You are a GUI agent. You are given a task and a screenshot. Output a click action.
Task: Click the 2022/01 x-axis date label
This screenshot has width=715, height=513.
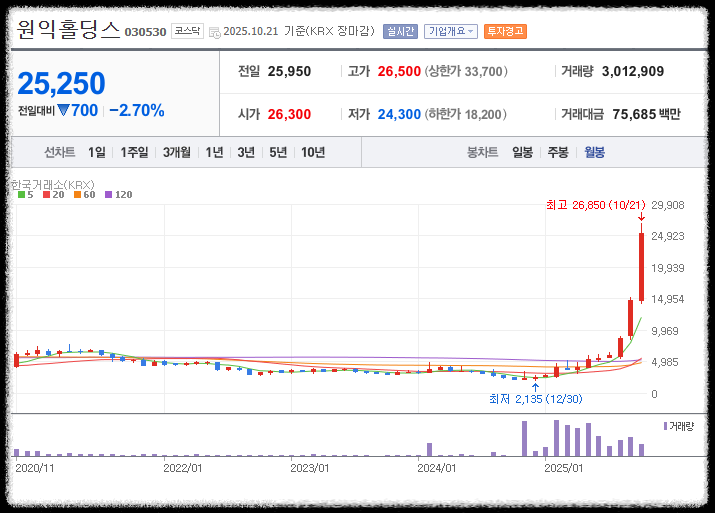pyautogui.click(x=182, y=468)
